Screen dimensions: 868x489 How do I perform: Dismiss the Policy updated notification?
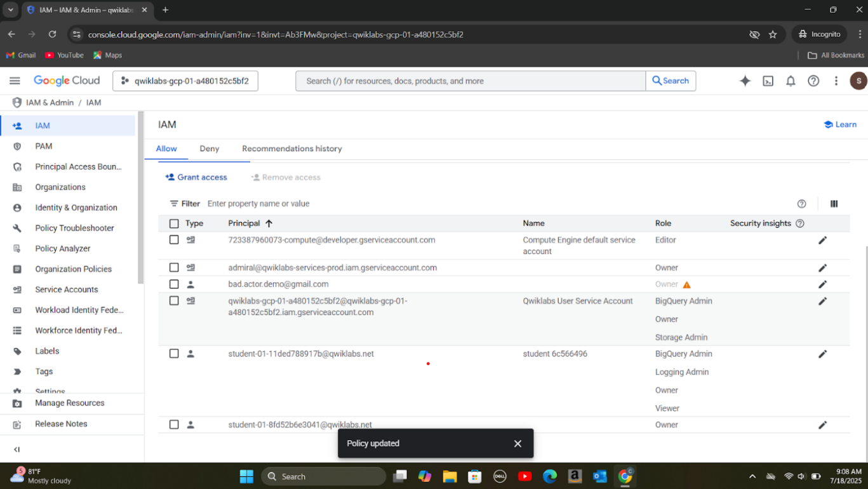click(517, 444)
